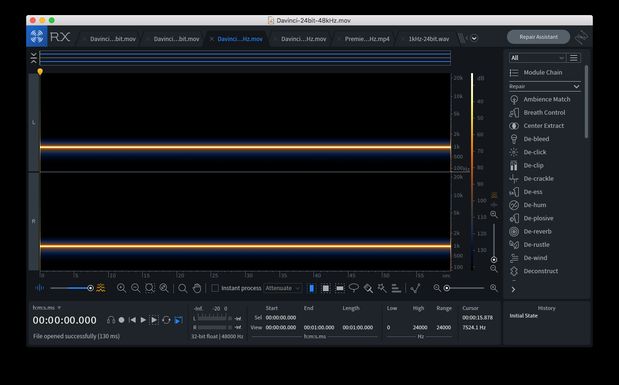Select the grab hand tool
Image resolution: width=619 pixels, height=385 pixels.
click(197, 288)
